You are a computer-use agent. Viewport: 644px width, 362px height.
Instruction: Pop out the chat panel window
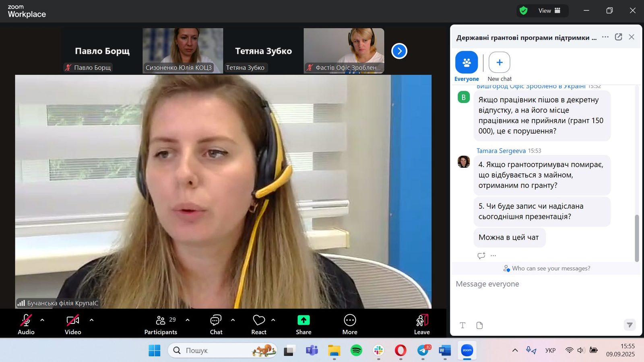coord(619,37)
